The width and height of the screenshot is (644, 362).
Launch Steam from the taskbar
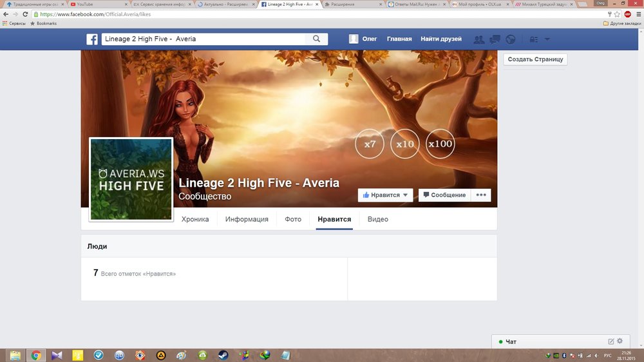[x=222, y=355]
